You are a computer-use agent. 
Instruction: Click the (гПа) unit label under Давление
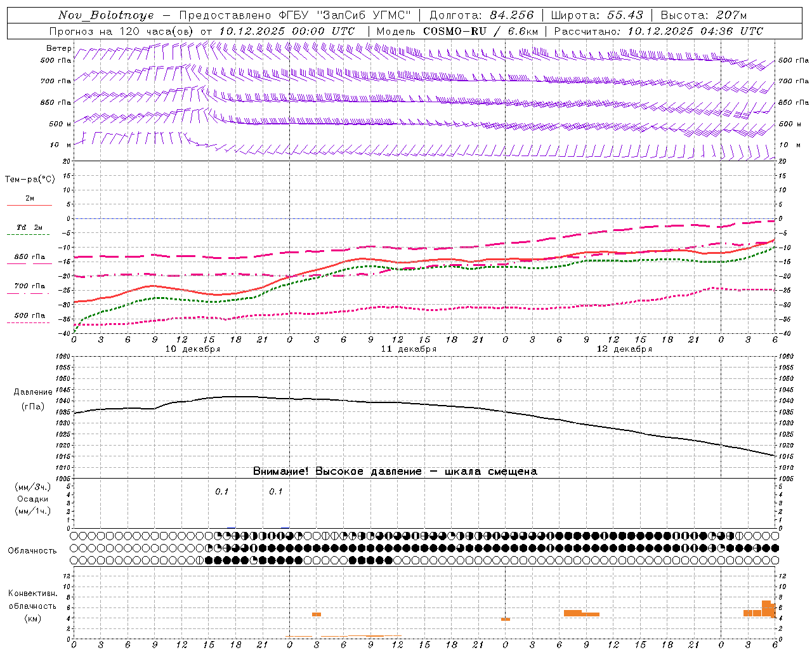tap(33, 407)
